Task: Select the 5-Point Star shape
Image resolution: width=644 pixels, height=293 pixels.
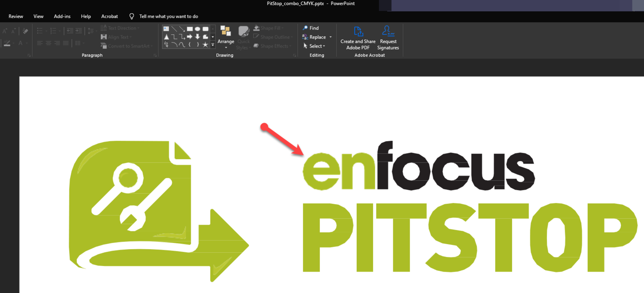Action: tap(205, 45)
